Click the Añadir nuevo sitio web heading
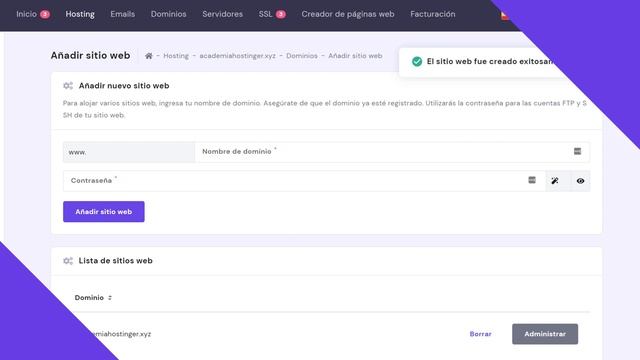This screenshot has width=640, height=360. tap(124, 86)
